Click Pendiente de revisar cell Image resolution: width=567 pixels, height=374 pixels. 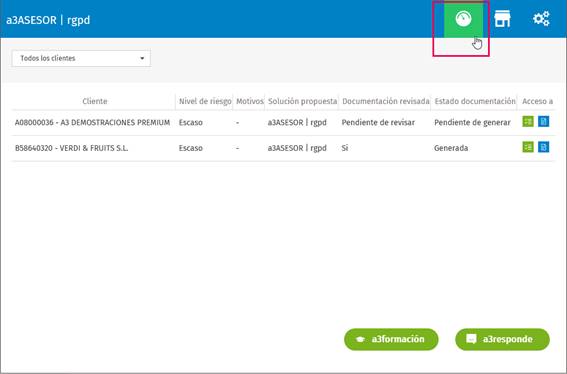coord(378,123)
